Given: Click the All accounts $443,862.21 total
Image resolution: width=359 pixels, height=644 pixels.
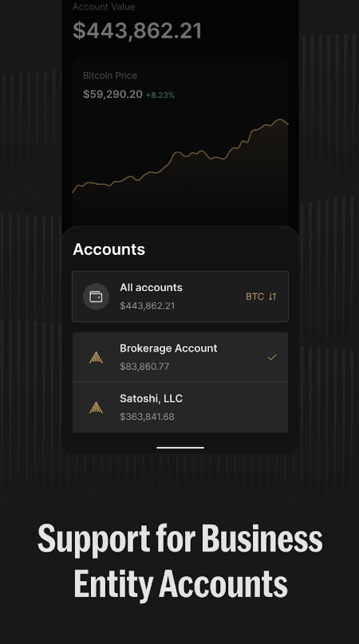Looking at the screenshot, I should tap(148, 305).
